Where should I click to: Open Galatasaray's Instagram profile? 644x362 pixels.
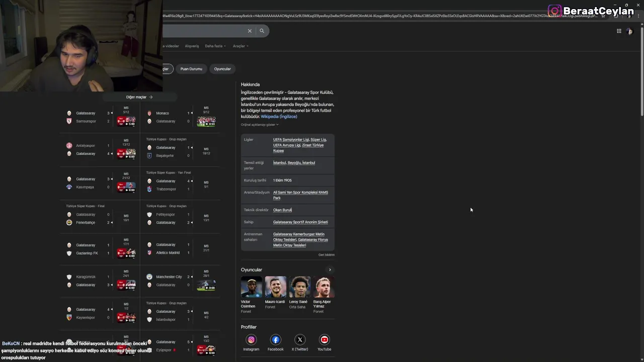point(251,340)
